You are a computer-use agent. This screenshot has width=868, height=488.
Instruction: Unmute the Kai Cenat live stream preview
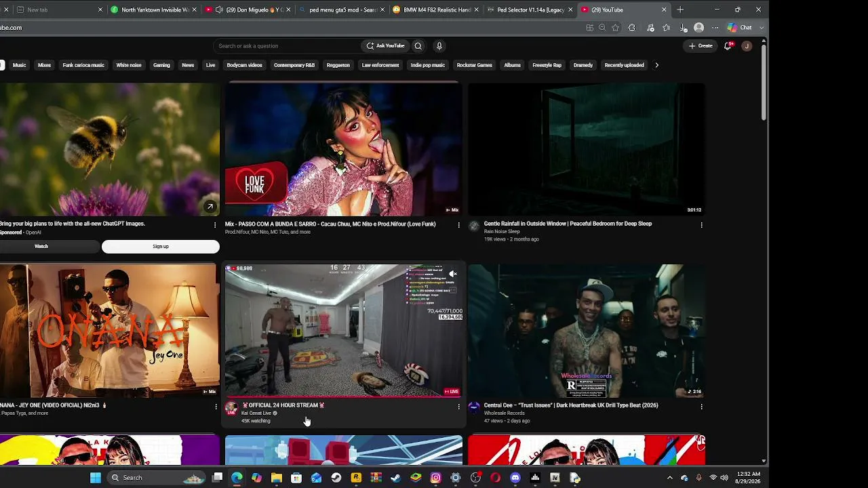453,274
